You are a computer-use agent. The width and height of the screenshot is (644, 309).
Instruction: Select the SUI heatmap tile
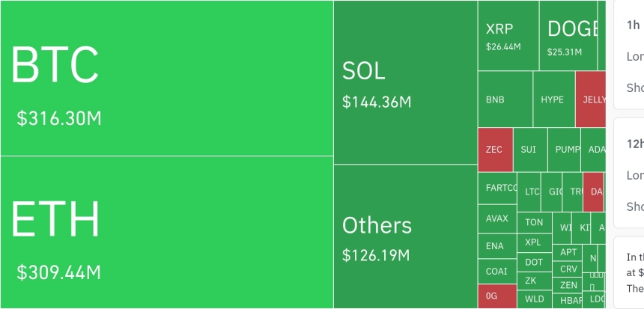coord(529,150)
